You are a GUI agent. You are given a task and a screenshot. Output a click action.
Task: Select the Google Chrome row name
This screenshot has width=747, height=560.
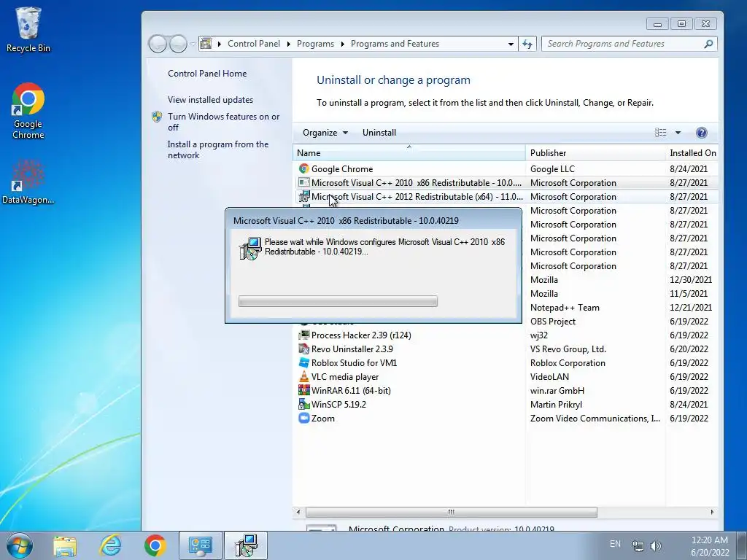342,168
